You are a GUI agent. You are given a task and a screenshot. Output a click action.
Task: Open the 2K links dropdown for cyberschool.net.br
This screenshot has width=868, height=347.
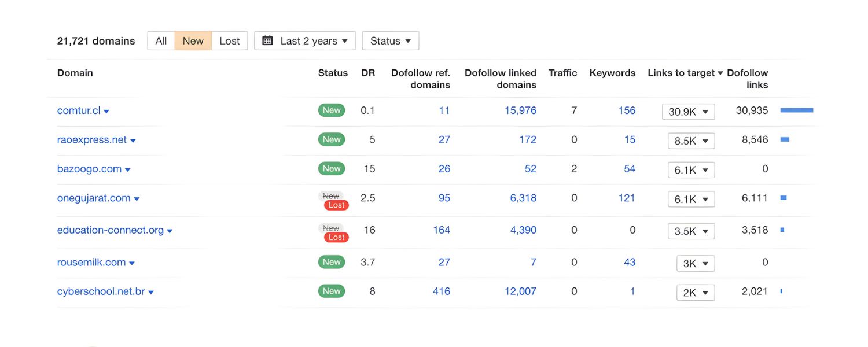(x=696, y=292)
